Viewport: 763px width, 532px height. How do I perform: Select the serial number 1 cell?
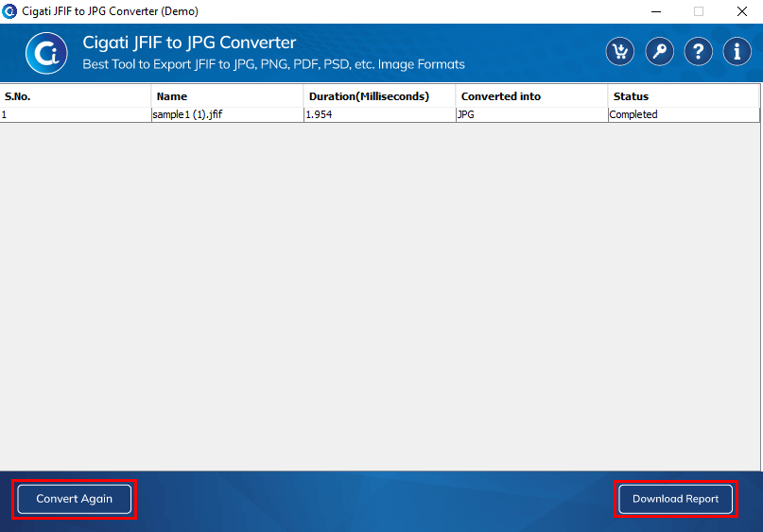(76, 114)
